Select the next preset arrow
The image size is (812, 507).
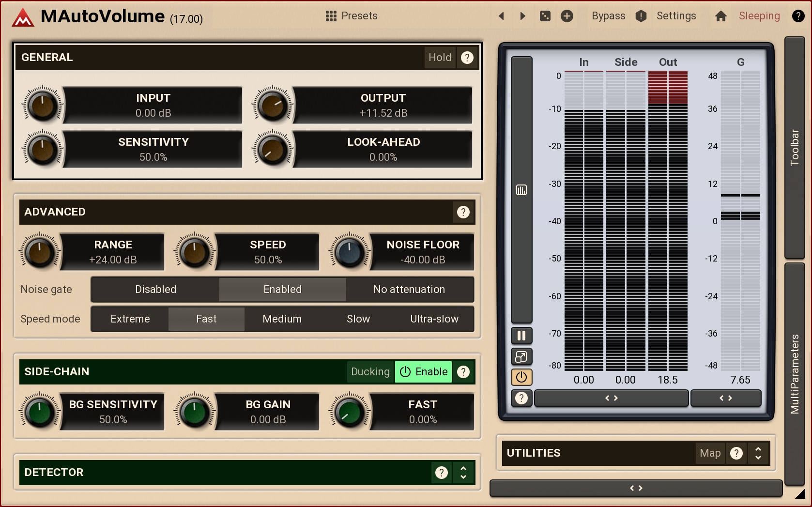[x=522, y=16]
